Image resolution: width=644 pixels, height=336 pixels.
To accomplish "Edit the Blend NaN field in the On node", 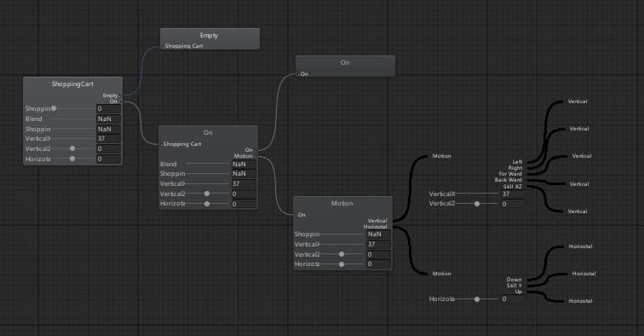I will pos(243,164).
